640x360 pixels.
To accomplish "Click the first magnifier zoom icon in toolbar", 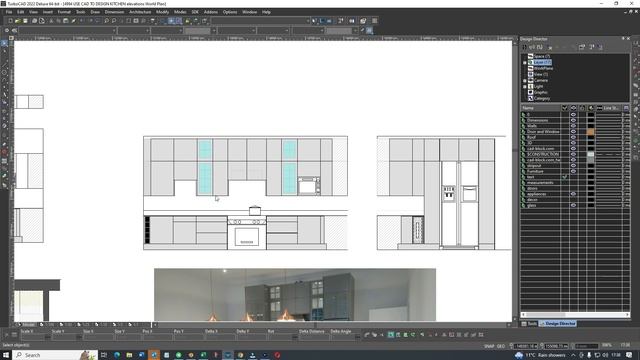I will (107, 21).
